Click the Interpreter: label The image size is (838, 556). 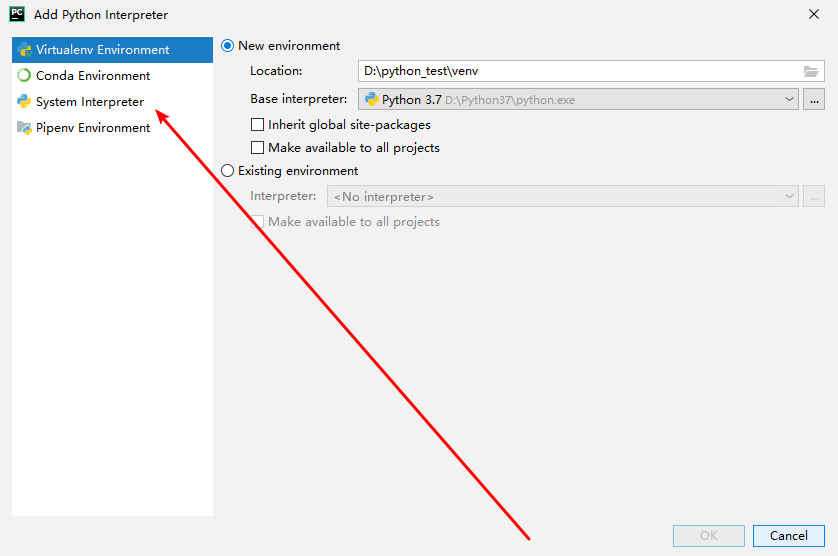(283, 196)
